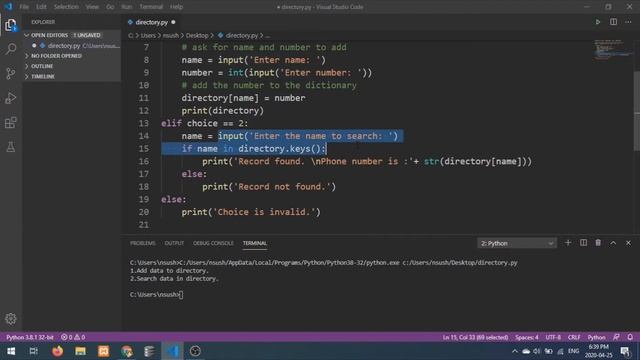Open editor More Actions ellipsis
Screen dimensions: 640x360
click(x=629, y=22)
